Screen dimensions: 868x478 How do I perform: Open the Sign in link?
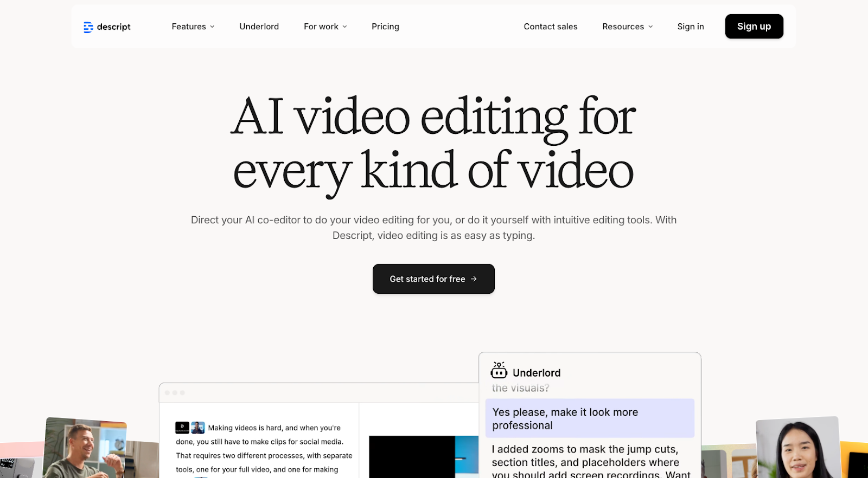pos(691,27)
